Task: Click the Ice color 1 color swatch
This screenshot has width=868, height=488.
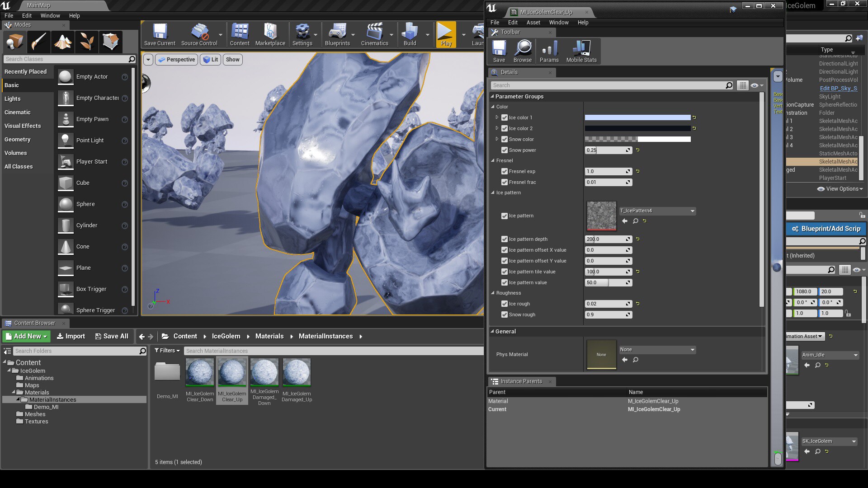Action: point(639,117)
